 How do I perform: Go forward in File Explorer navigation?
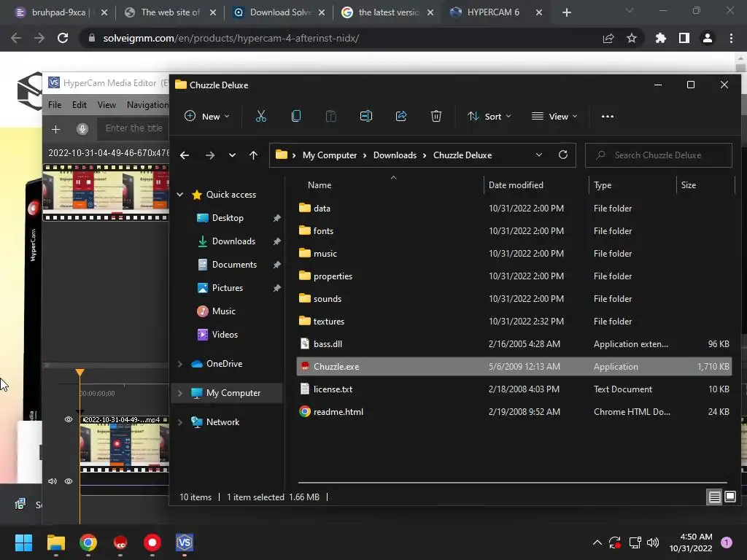point(209,155)
